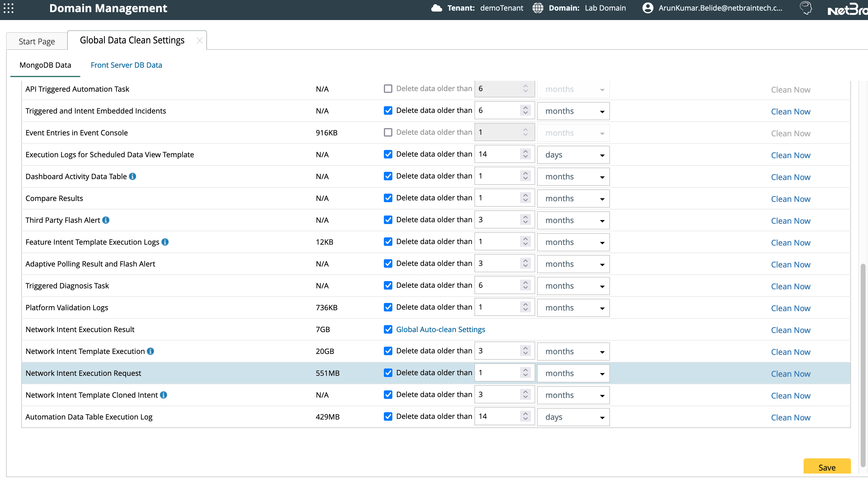The height and width of the screenshot is (479, 868).
Task: Switch to Front Server DB Data tab
Action: tap(126, 65)
